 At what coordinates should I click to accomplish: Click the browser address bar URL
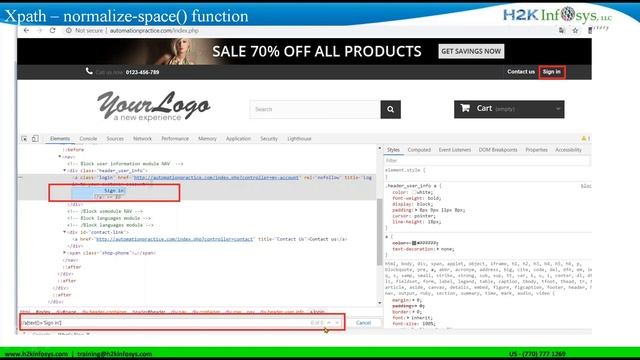pyautogui.click(x=154, y=31)
